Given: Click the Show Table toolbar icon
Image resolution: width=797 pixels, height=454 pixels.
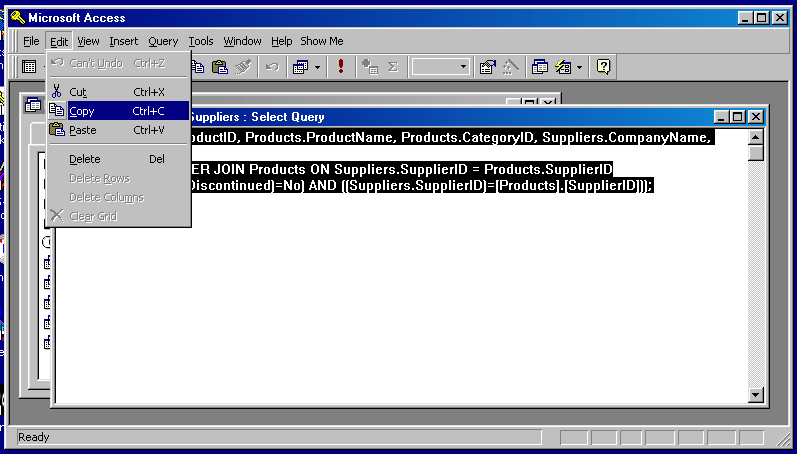Looking at the screenshot, I should pyautogui.click(x=370, y=67).
